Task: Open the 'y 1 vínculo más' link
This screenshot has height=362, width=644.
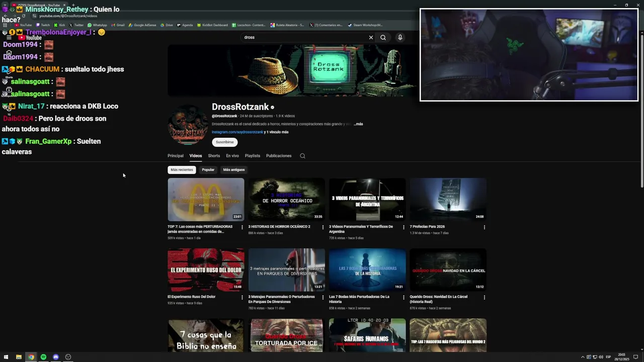Action: point(276,132)
